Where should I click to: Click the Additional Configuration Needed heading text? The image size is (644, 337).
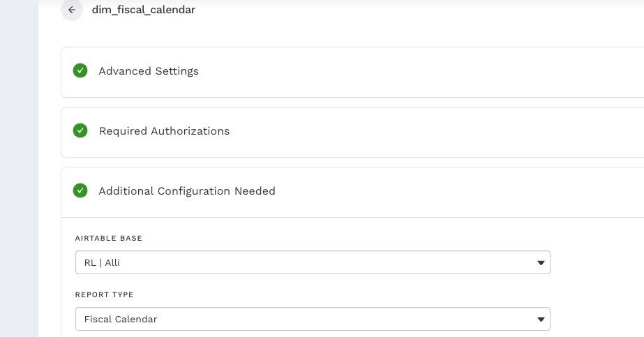(187, 191)
